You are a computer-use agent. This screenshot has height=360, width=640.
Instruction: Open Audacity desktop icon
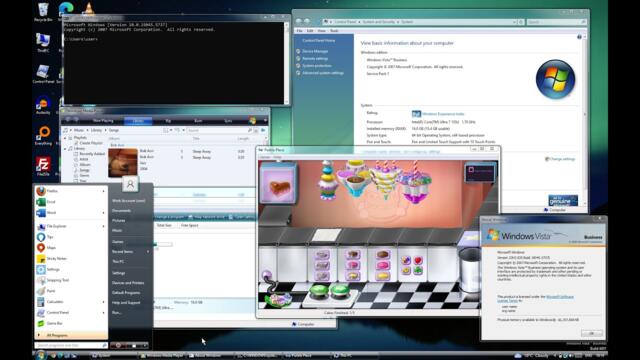43,105
